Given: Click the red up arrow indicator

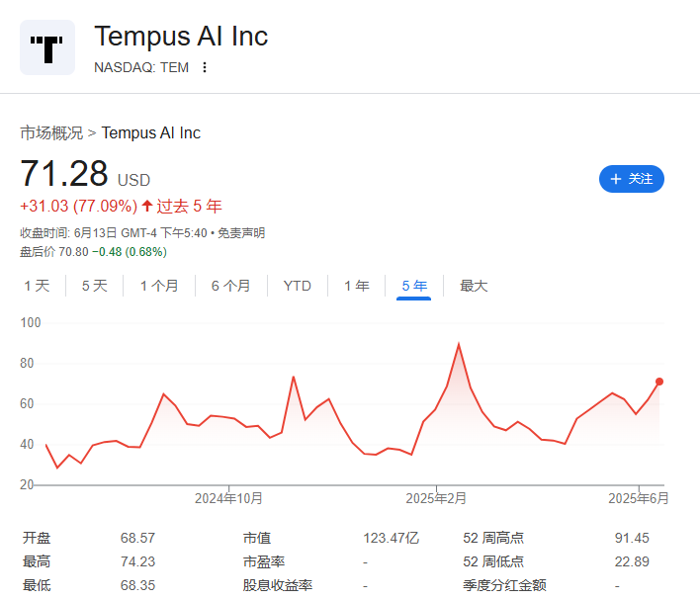Looking at the screenshot, I should pyautogui.click(x=147, y=206).
